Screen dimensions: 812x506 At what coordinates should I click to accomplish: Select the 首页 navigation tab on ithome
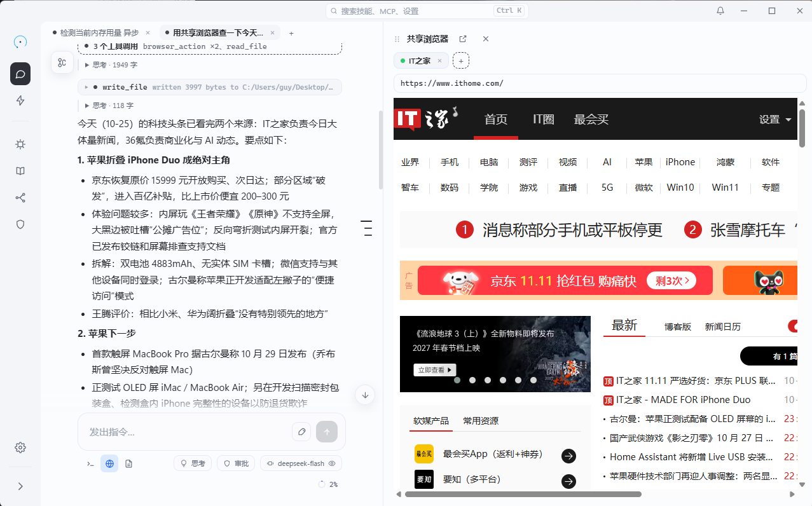(496, 119)
